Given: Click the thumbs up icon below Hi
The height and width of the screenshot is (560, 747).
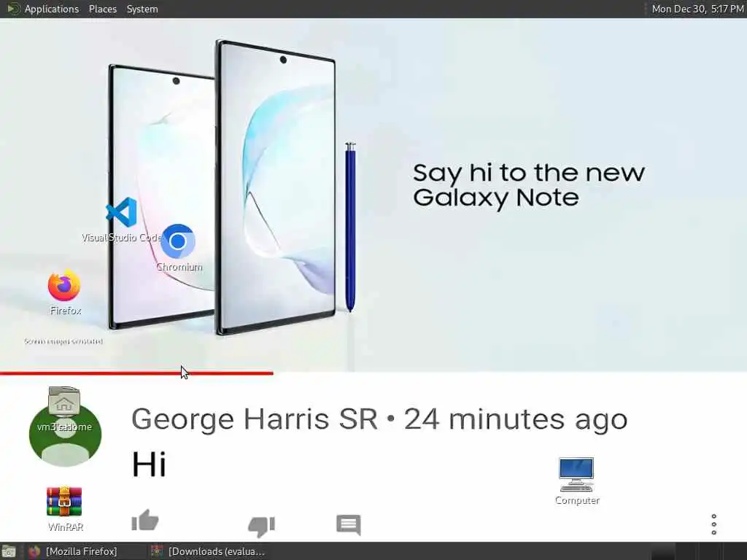Looking at the screenshot, I should [x=145, y=520].
